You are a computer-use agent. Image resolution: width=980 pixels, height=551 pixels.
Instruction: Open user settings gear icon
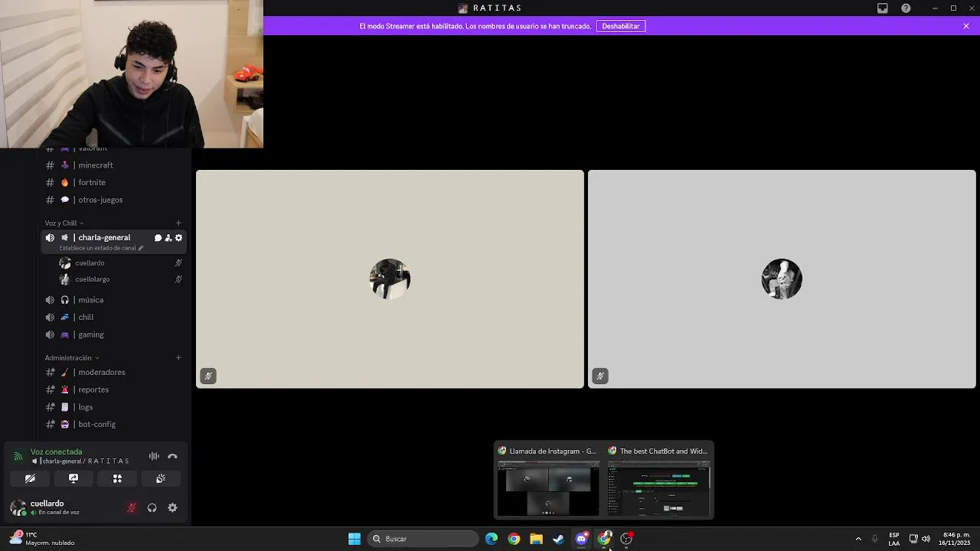172,507
